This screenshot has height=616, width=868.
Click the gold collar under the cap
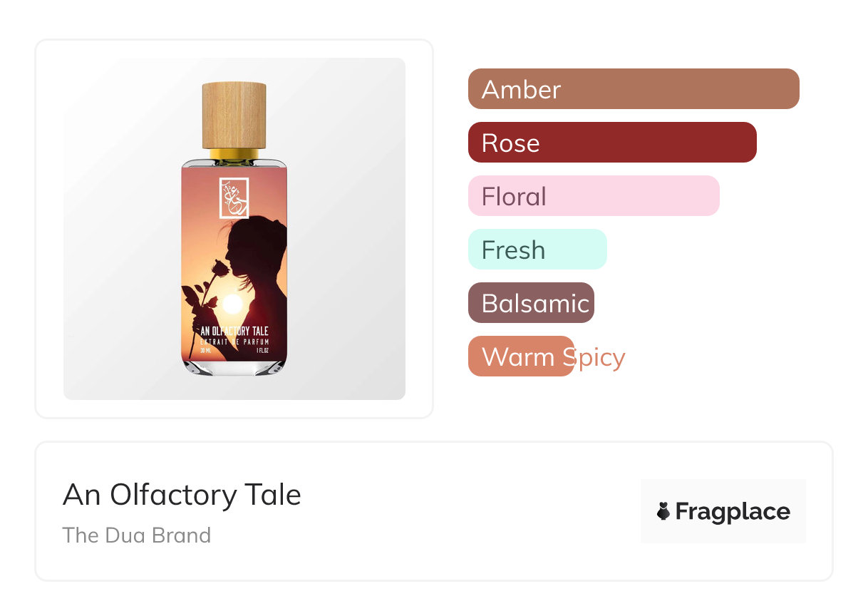point(234,154)
